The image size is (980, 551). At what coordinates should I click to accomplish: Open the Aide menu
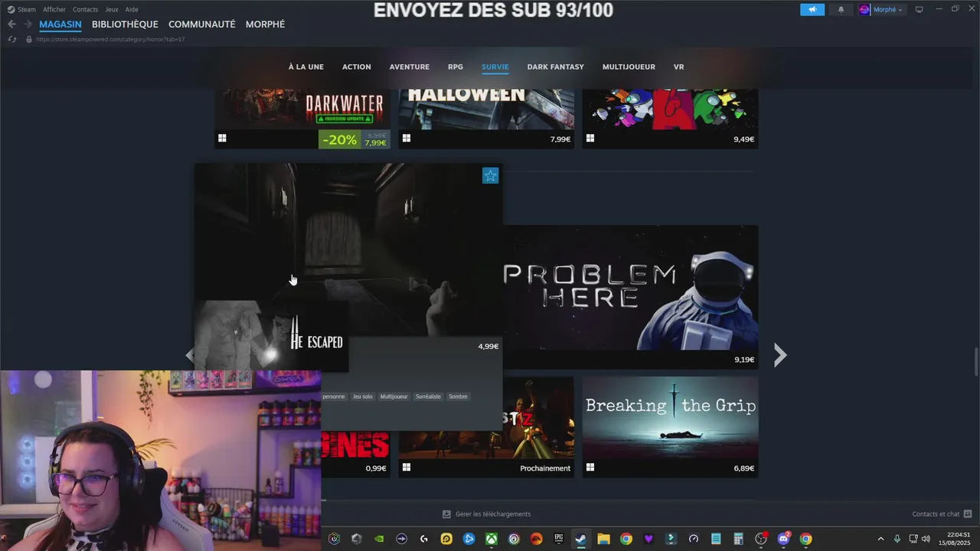[132, 9]
